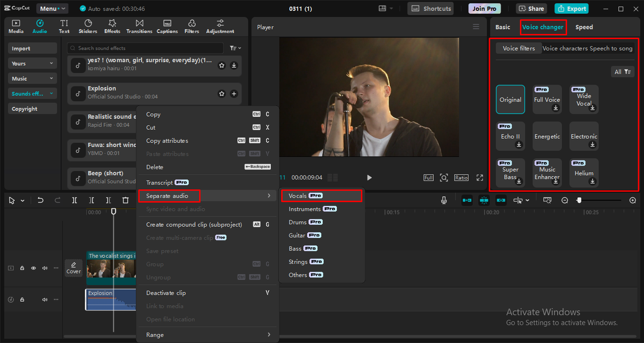644x343 pixels.
Task: Click the timeline zoom out icon
Action: click(565, 200)
